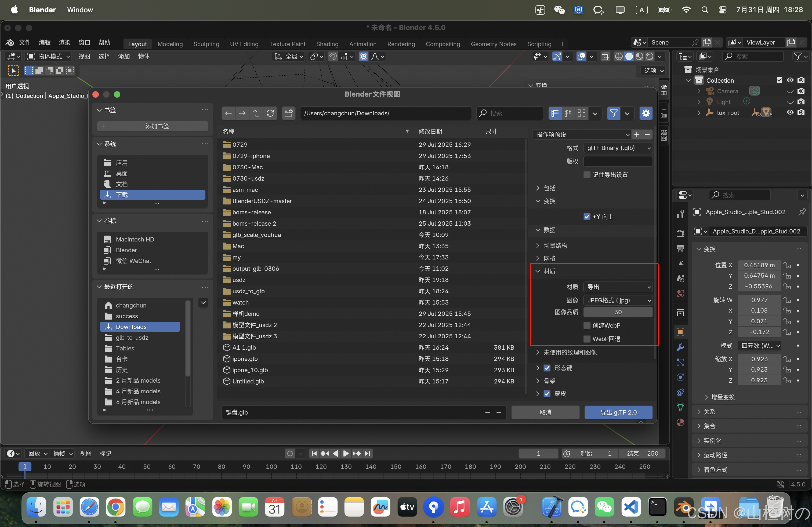
Task: Disable Camera render visibility in outliner
Action: (x=801, y=91)
